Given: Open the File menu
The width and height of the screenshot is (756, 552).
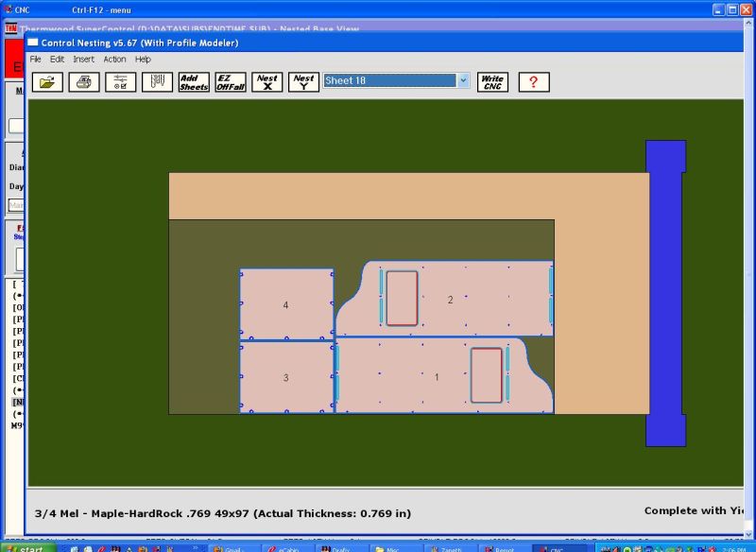Looking at the screenshot, I should (35, 59).
